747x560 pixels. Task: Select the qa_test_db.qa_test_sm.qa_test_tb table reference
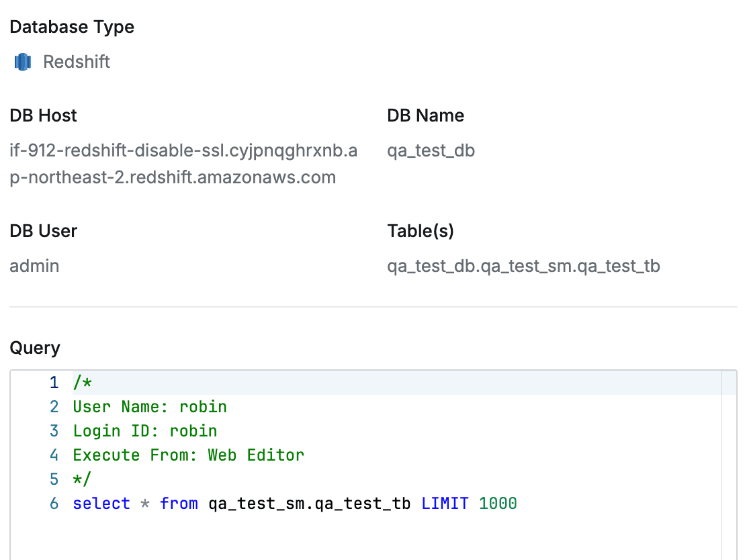(x=524, y=266)
